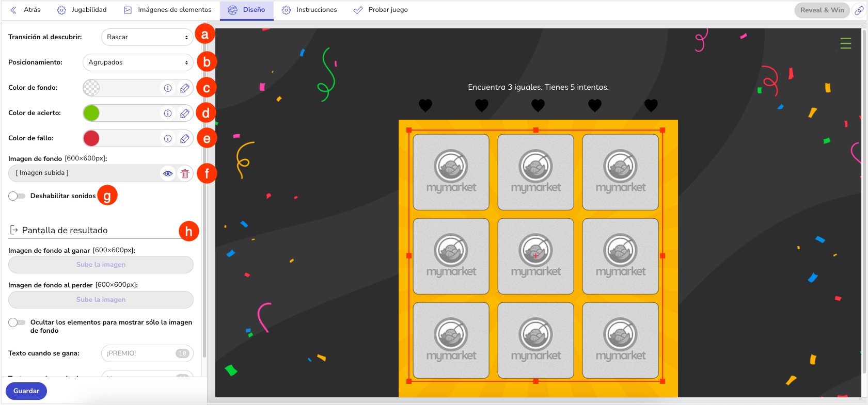Viewport: 868px width, 405px height.
Task: Preview uploaded background image with eye icon
Action: [x=168, y=173]
